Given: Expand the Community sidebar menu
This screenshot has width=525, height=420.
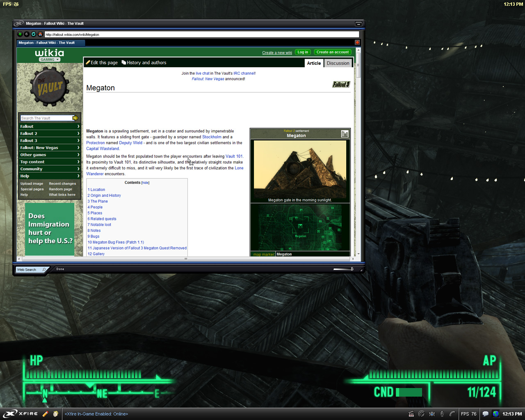Looking at the screenshot, I should 49,169.
